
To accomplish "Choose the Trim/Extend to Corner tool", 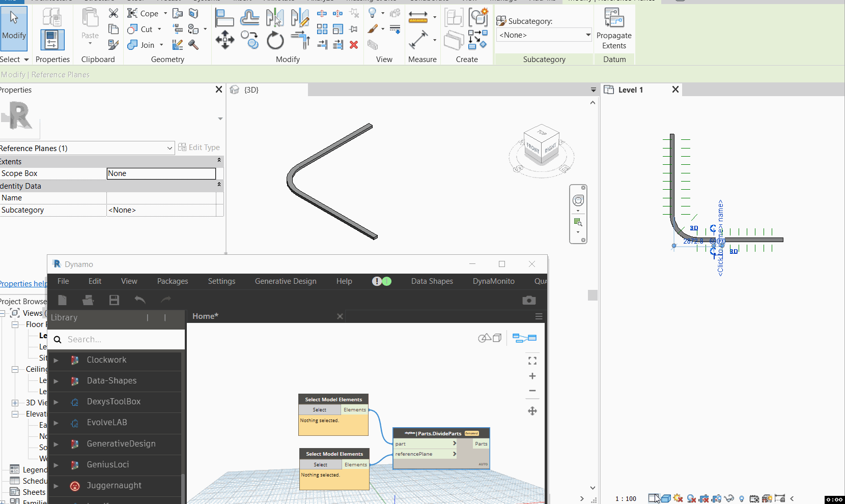I will [300, 40].
